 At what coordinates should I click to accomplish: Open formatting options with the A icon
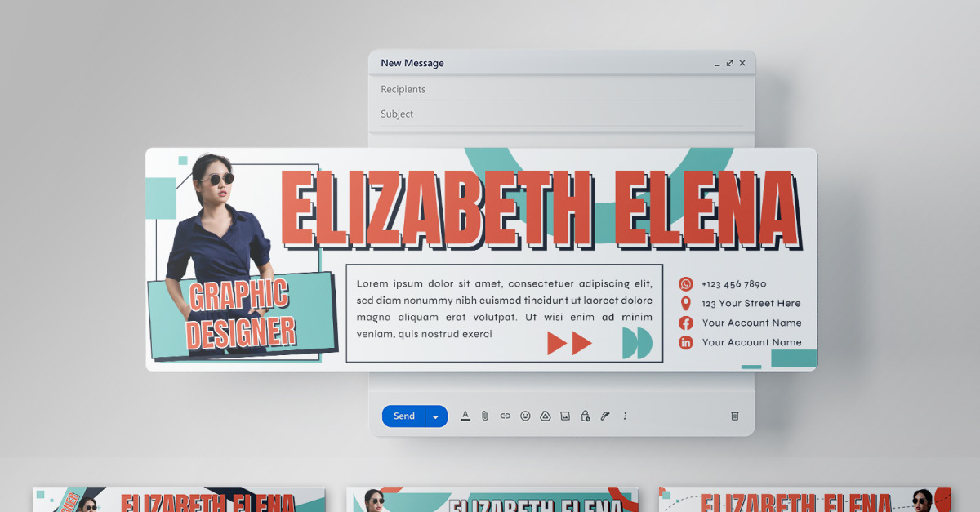(x=465, y=416)
